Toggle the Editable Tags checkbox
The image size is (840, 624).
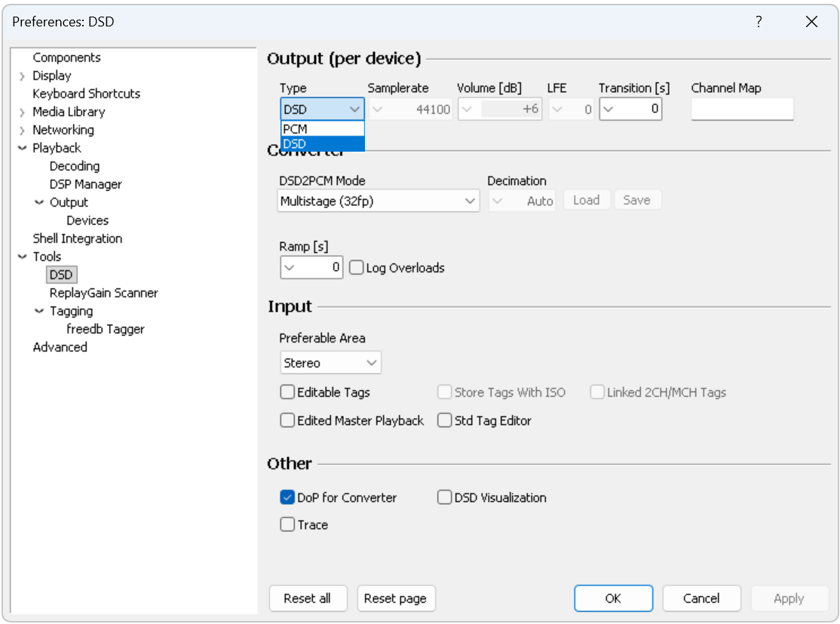[x=287, y=392]
